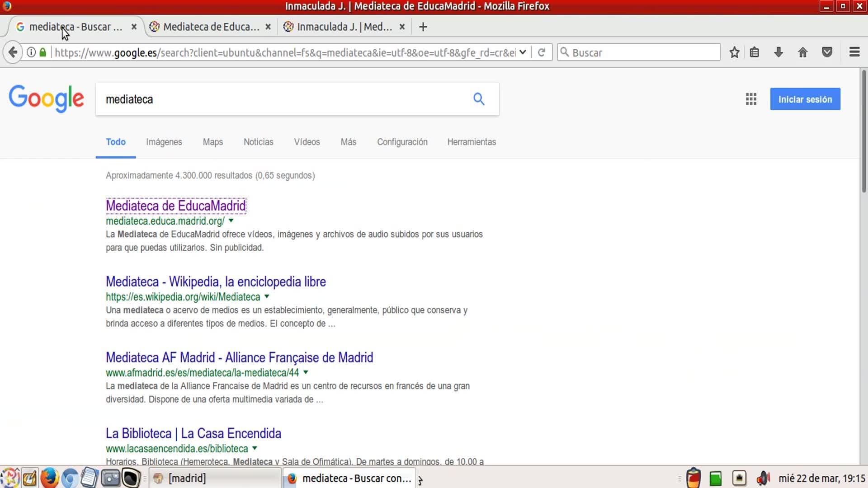Open the Más search filter menu
This screenshot has width=868, height=488.
pos(348,142)
